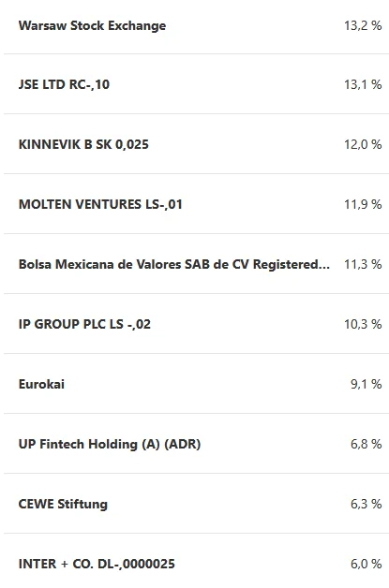
Task: Click the 13,2 % weight value
Action: (x=363, y=25)
